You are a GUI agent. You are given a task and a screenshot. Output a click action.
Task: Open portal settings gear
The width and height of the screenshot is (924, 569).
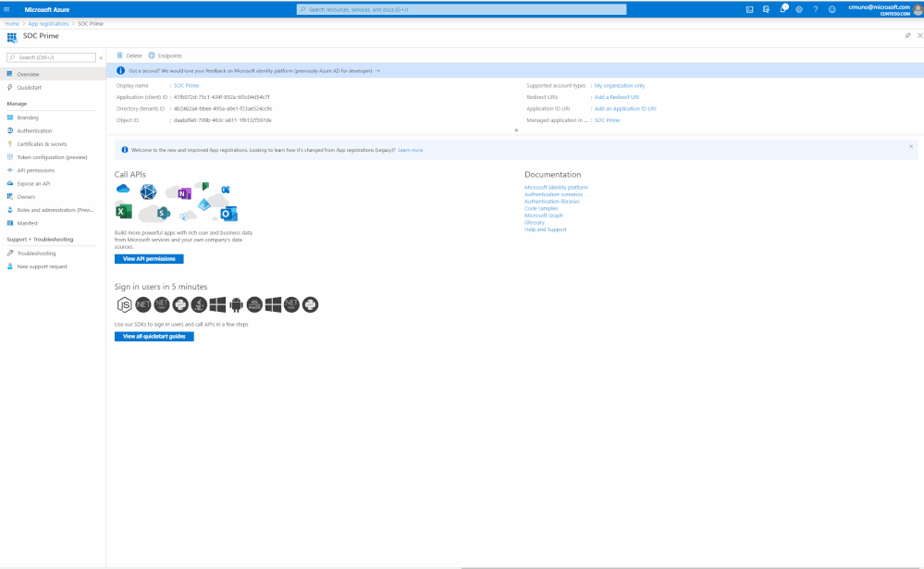pyautogui.click(x=799, y=9)
